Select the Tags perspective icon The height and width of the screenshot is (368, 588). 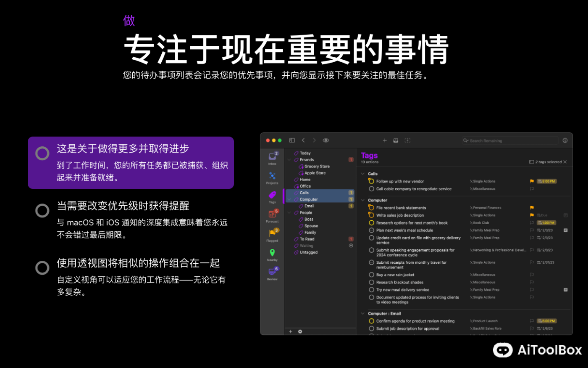[x=272, y=195]
